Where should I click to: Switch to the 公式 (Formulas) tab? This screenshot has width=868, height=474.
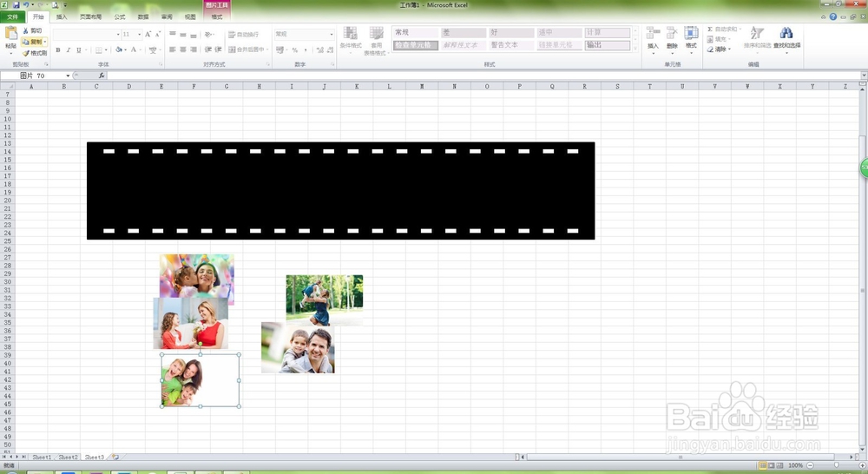click(x=120, y=17)
